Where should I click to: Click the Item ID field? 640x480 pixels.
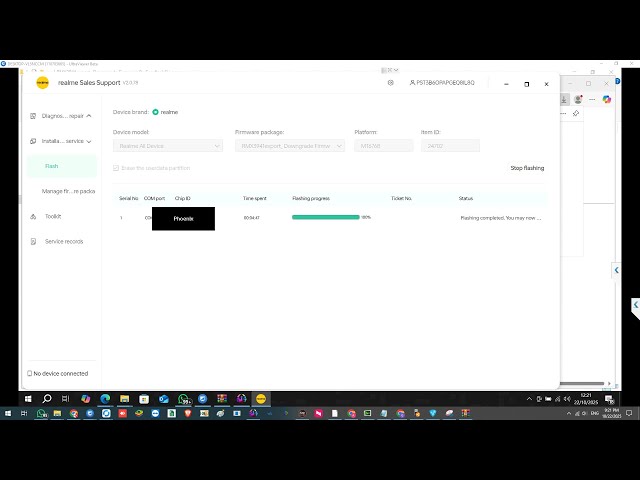point(450,146)
